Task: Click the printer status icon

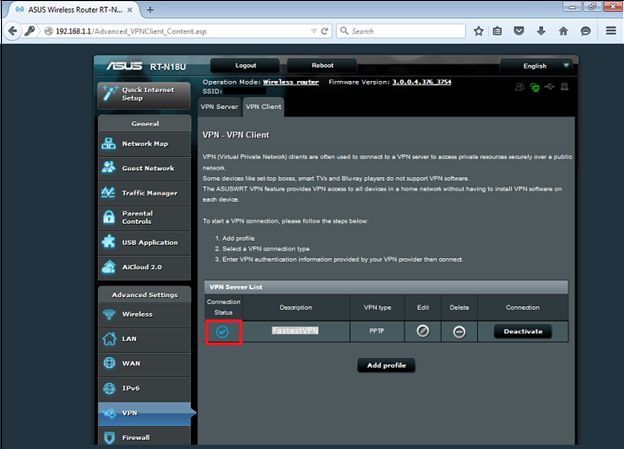Action: pos(564,86)
